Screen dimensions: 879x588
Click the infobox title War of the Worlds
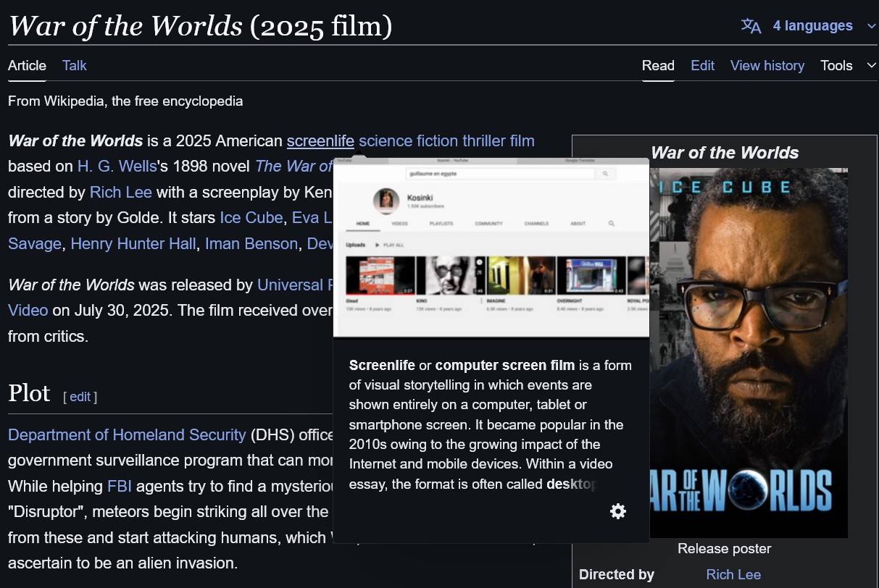[x=725, y=153]
